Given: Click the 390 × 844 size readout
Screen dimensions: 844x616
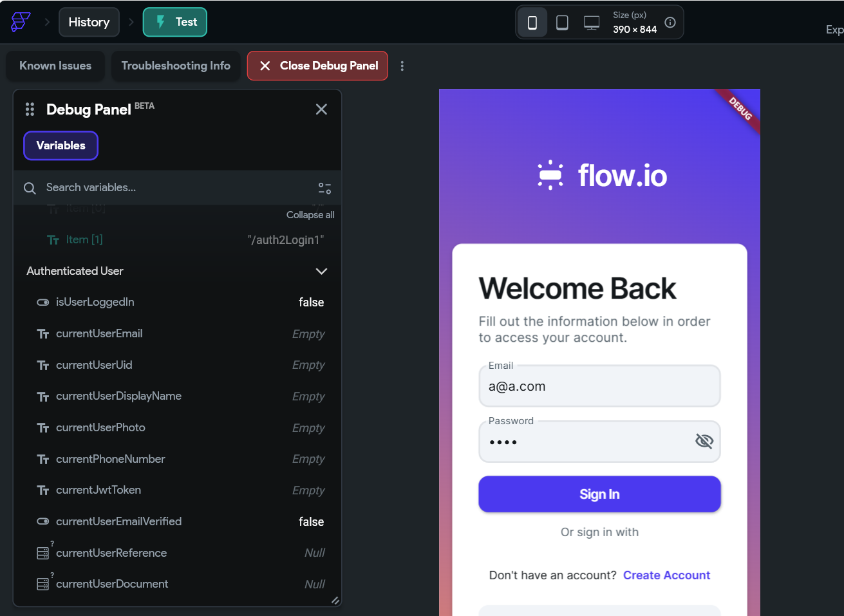Looking at the screenshot, I should click(635, 30).
